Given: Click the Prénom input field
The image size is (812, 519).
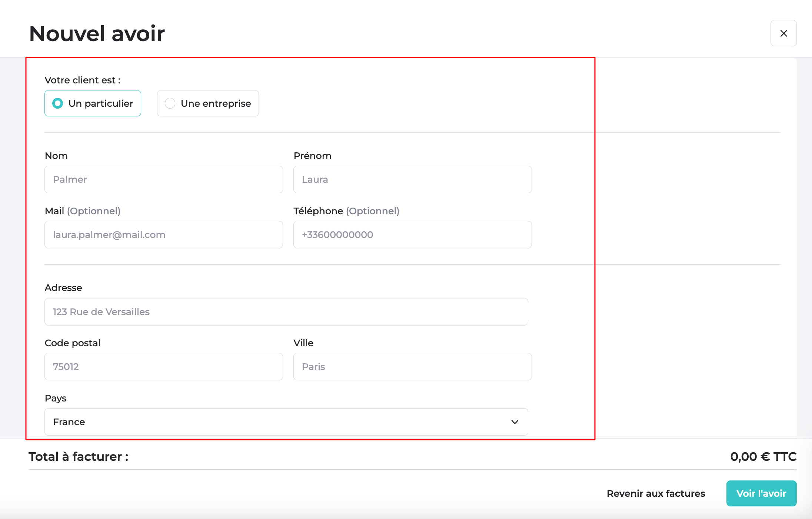Looking at the screenshot, I should pyautogui.click(x=413, y=179).
